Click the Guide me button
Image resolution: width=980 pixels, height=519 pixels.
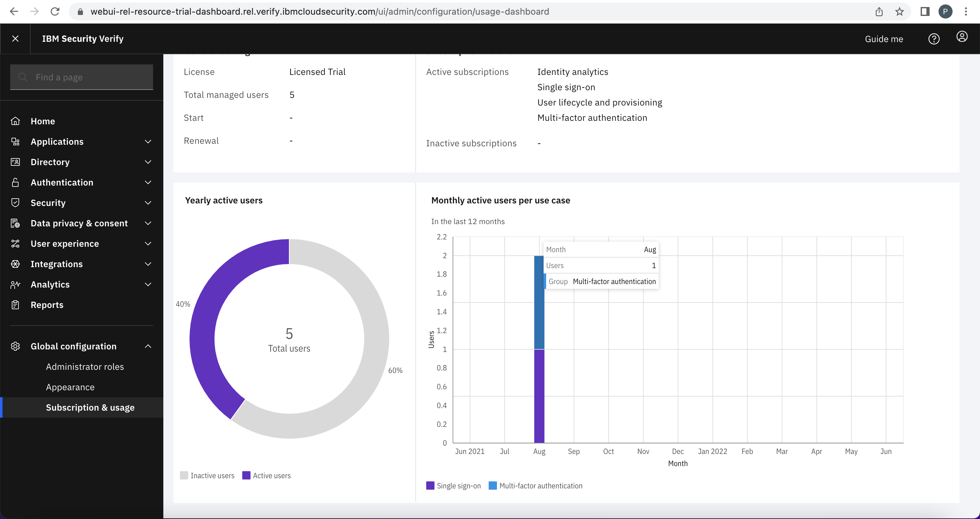click(x=884, y=39)
